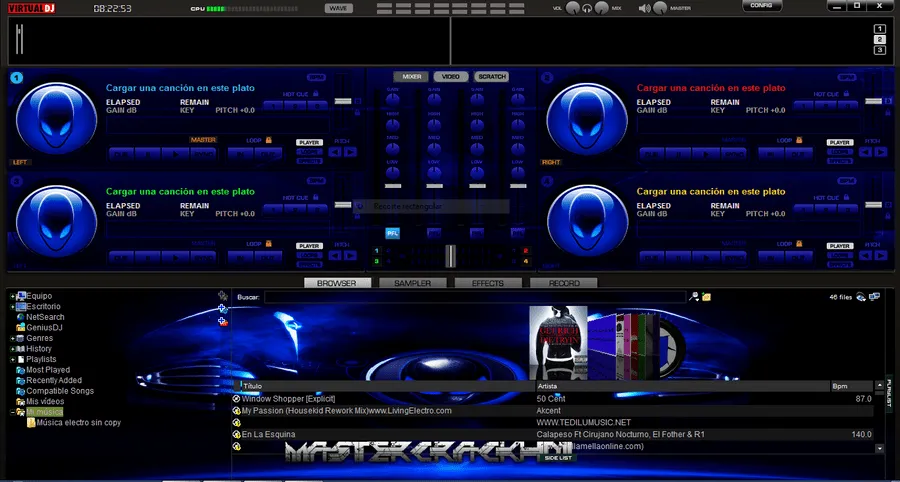Collapse the Mi música tree node
900x482 pixels.
pos(13,412)
